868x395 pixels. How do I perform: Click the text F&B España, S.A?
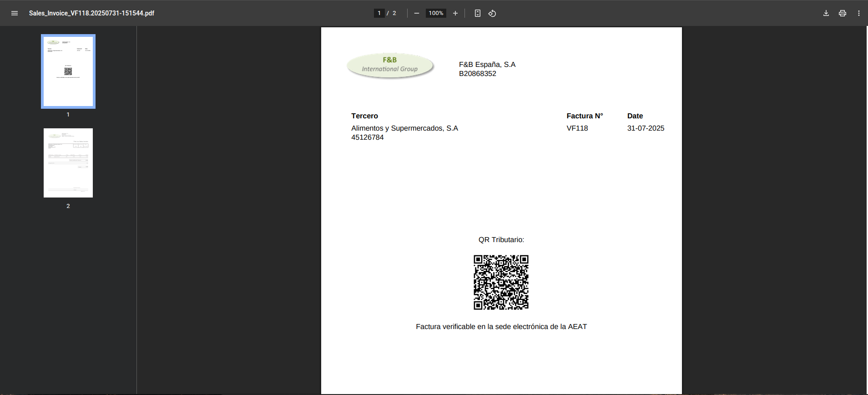[x=487, y=65]
